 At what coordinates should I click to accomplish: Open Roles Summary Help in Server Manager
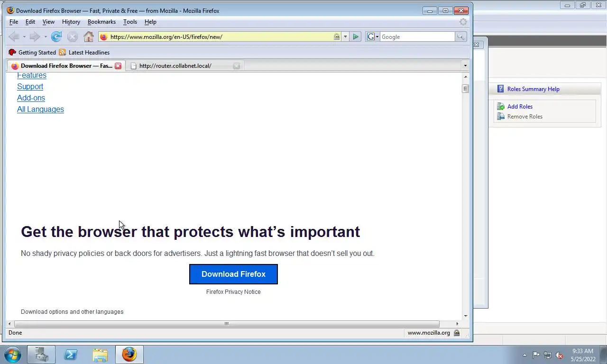click(x=533, y=89)
